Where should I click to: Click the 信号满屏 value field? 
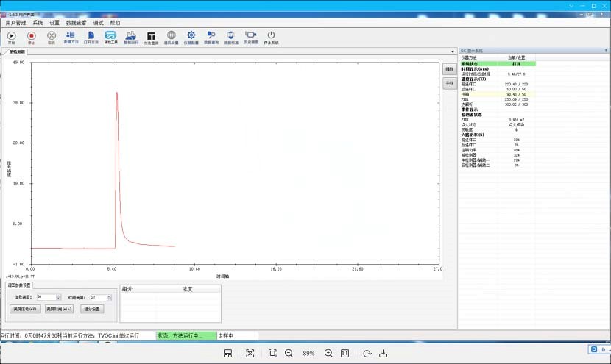tap(46, 297)
